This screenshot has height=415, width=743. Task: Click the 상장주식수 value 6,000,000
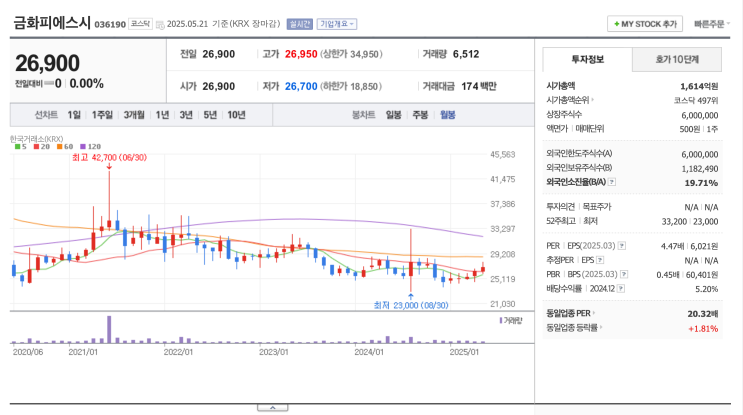click(700, 115)
